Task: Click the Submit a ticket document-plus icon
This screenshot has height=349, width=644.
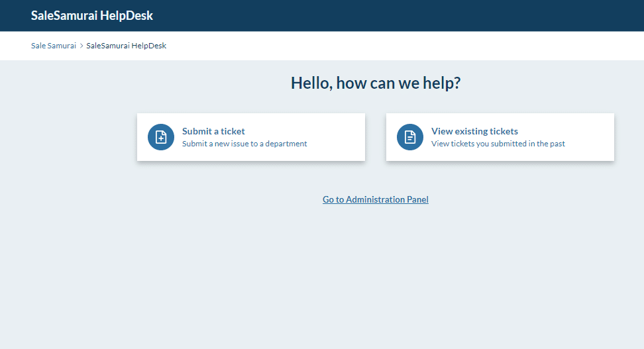Action: 161,137
